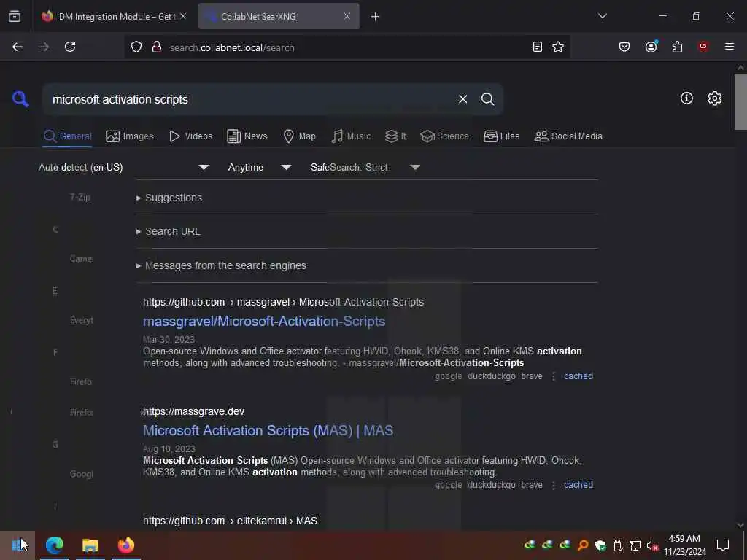
Task: Close the CollabNet SearXNG browser tab
Action: [x=347, y=16]
